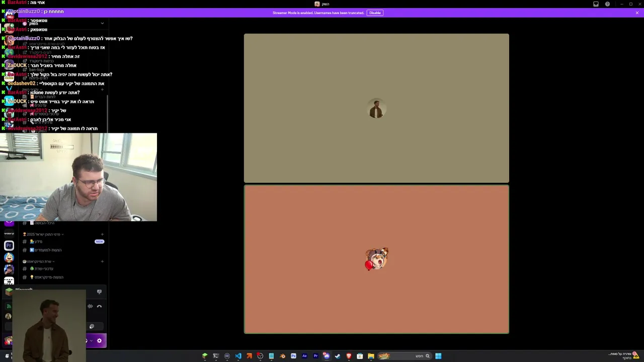Image resolution: width=644 pixels, height=362 pixels.
Task: Open the 'הצעות-למועמדים' channel
Action: coord(63,250)
